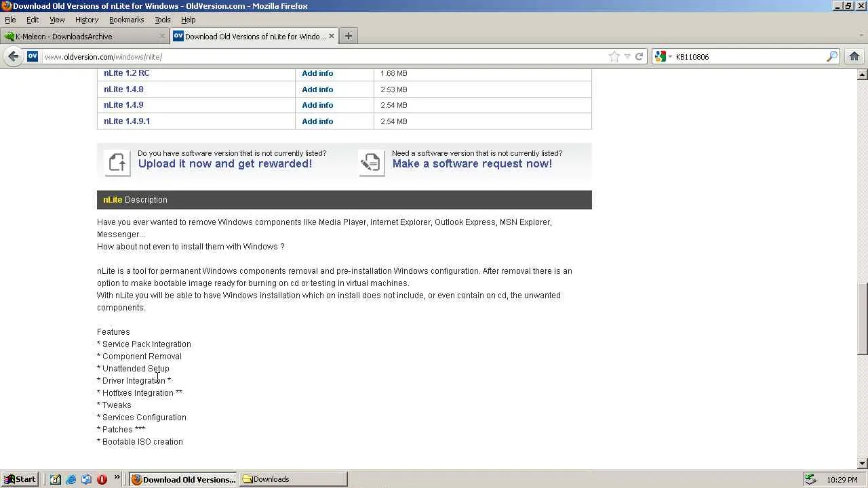Click the 10:29 PM system clock
Viewport: 868px width, 488px height.
tap(842, 480)
